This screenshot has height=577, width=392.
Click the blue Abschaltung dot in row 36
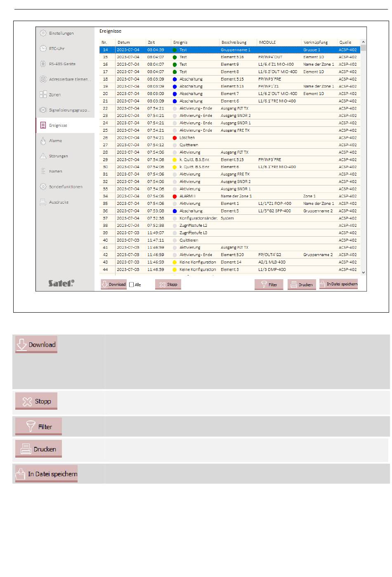[x=175, y=211]
